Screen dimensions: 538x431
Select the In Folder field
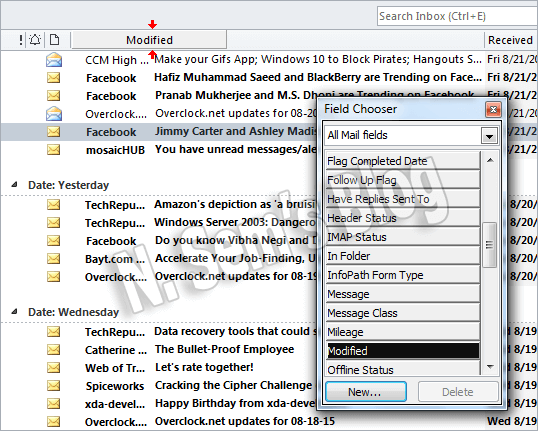coord(403,256)
